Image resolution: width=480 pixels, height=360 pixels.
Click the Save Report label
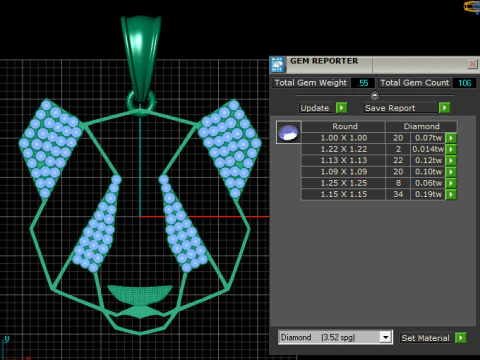click(400, 108)
